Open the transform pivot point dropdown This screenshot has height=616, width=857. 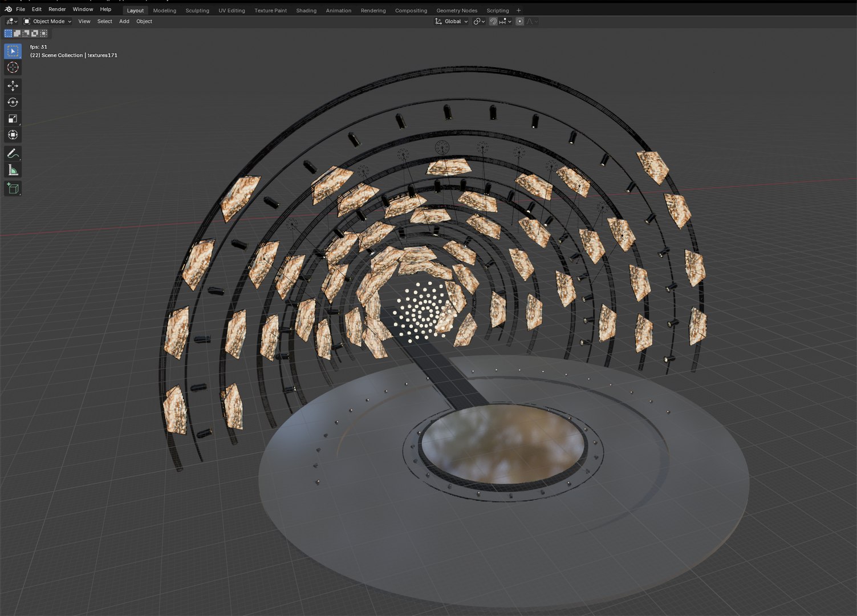click(x=480, y=21)
